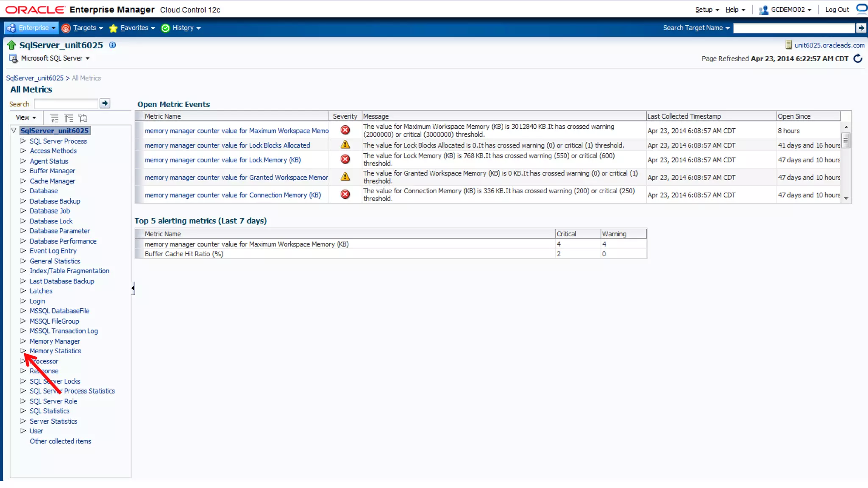This screenshot has width=868, height=488.
Task: Open the View dropdown in tree toolbar
Action: click(26, 118)
